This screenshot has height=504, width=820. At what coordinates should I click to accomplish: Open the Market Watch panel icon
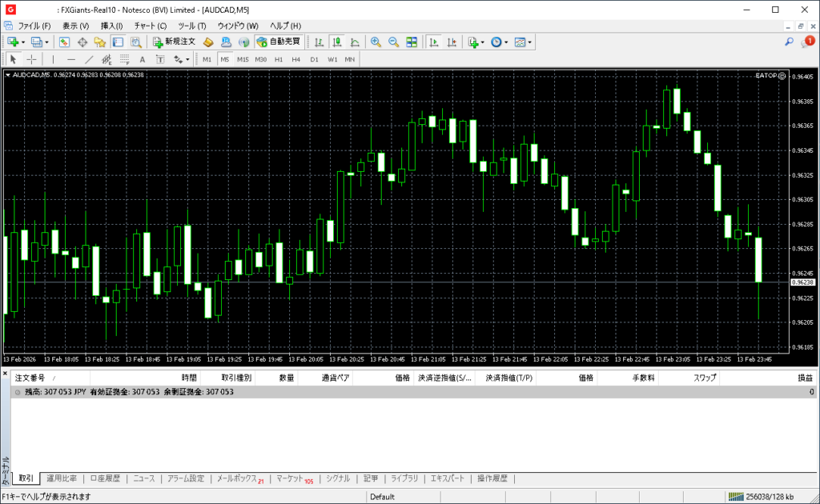pyautogui.click(x=65, y=42)
